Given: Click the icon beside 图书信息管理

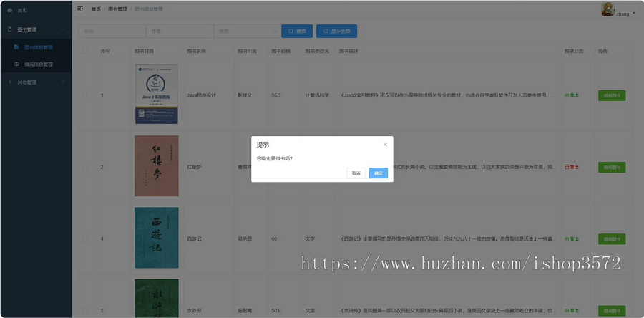Looking at the screenshot, I should [16, 47].
